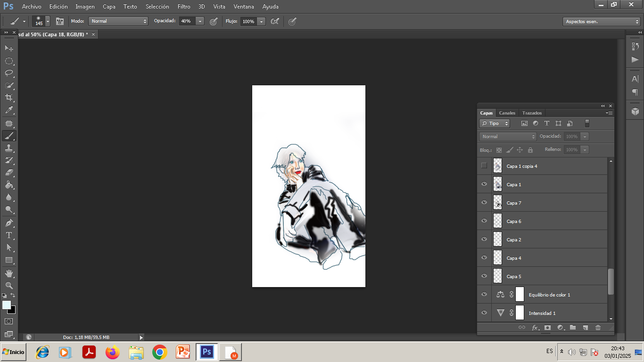Select the Eyedropper tool
The image size is (644, 362).
pos(9,110)
